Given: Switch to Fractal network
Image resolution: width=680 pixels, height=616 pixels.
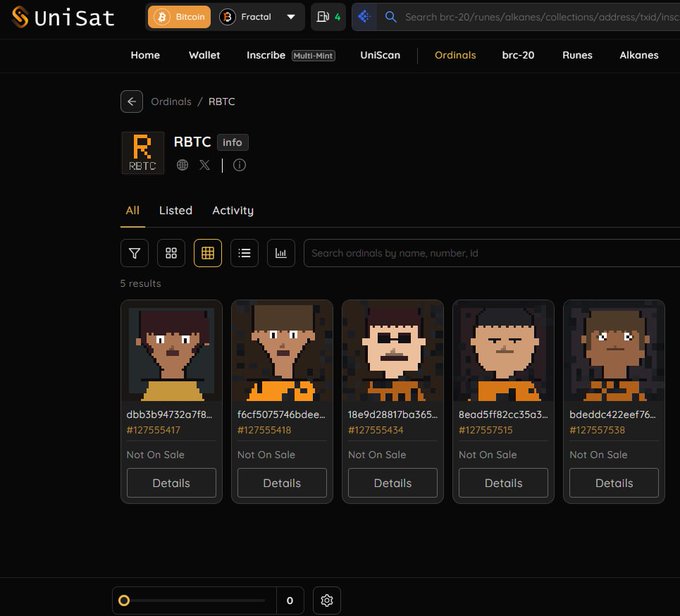Looking at the screenshot, I should (x=245, y=17).
